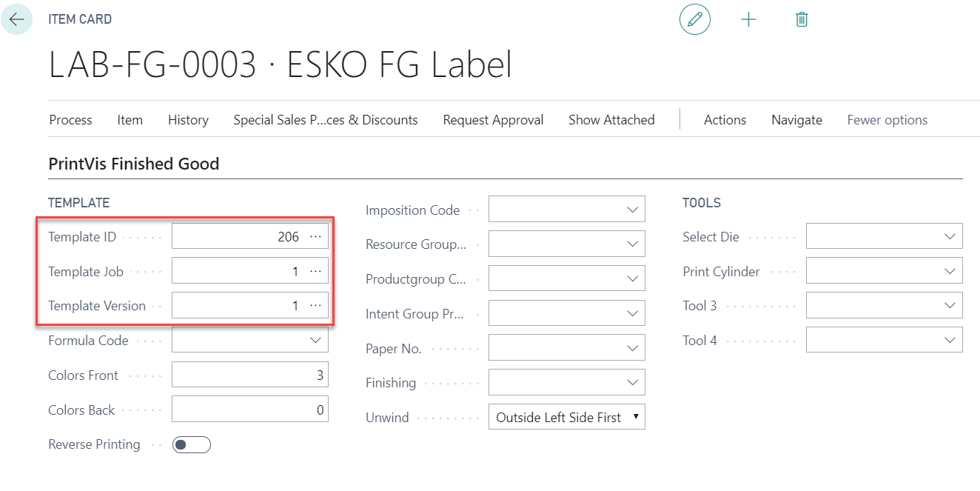This screenshot has height=491, width=980.
Task: Open the Imposition Code dropdown
Action: click(633, 210)
